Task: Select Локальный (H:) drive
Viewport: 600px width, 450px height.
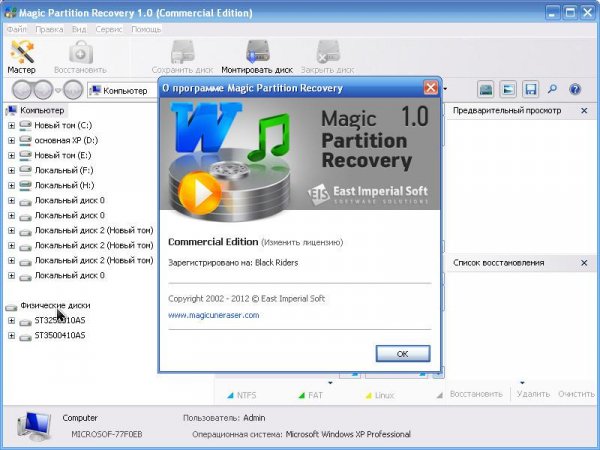Action: (64, 185)
